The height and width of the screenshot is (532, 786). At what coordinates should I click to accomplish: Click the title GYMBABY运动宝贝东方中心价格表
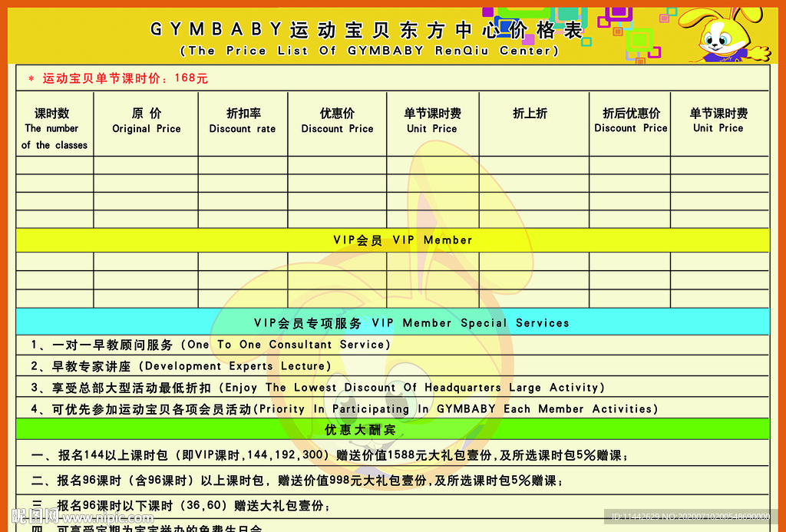point(366,30)
